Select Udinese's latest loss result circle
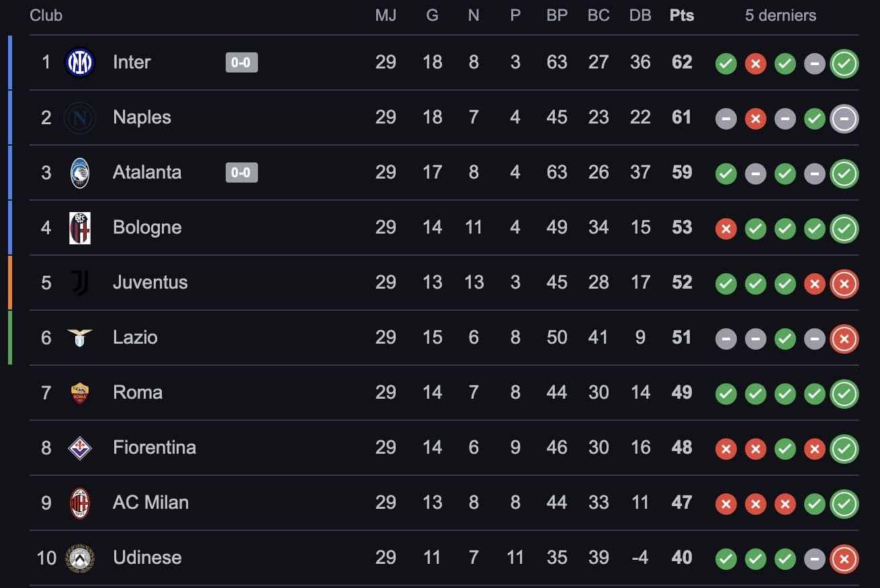 pos(844,559)
